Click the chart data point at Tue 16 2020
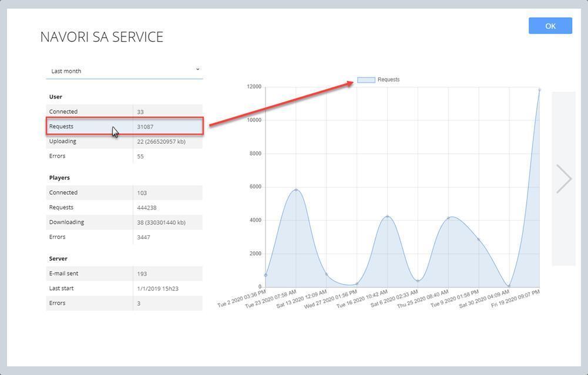This screenshot has width=588, height=375. tap(387, 217)
